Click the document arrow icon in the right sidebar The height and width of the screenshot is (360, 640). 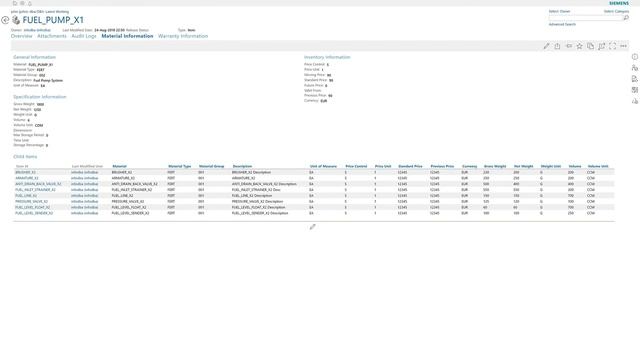pyautogui.click(x=635, y=79)
